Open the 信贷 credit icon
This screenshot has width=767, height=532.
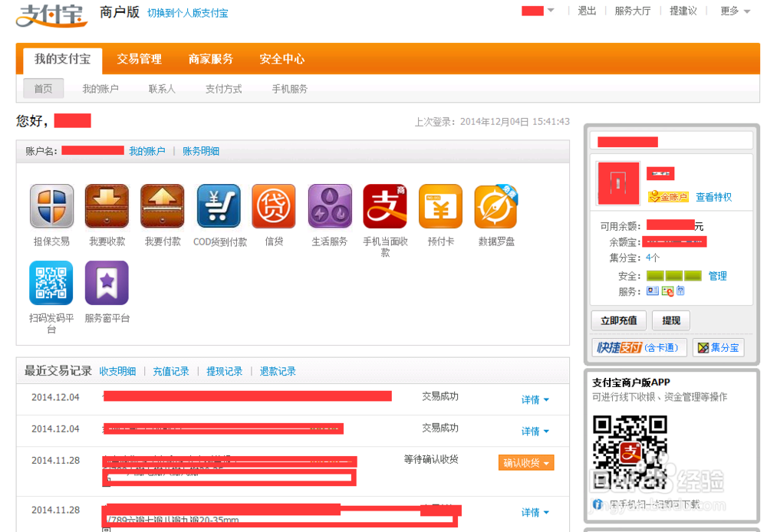pos(274,205)
